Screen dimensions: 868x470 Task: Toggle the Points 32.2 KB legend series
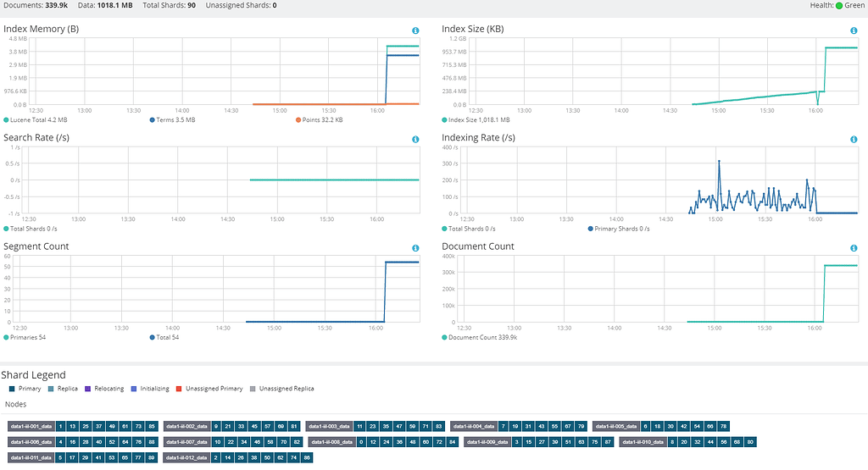319,120
